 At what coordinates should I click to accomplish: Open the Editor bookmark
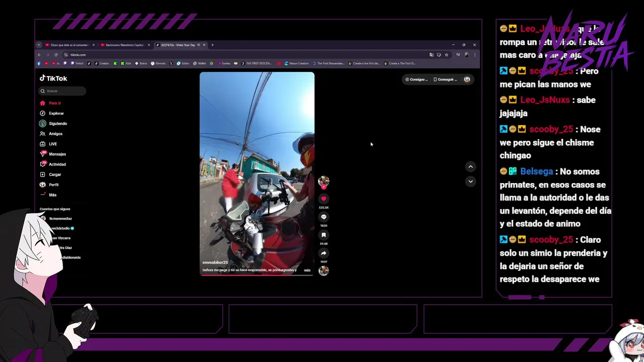[183, 63]
